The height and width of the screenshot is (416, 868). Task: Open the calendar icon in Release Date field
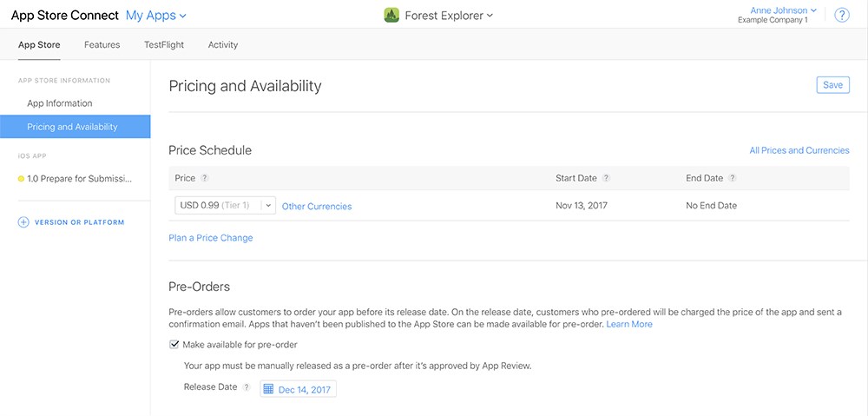pos(268,389)
